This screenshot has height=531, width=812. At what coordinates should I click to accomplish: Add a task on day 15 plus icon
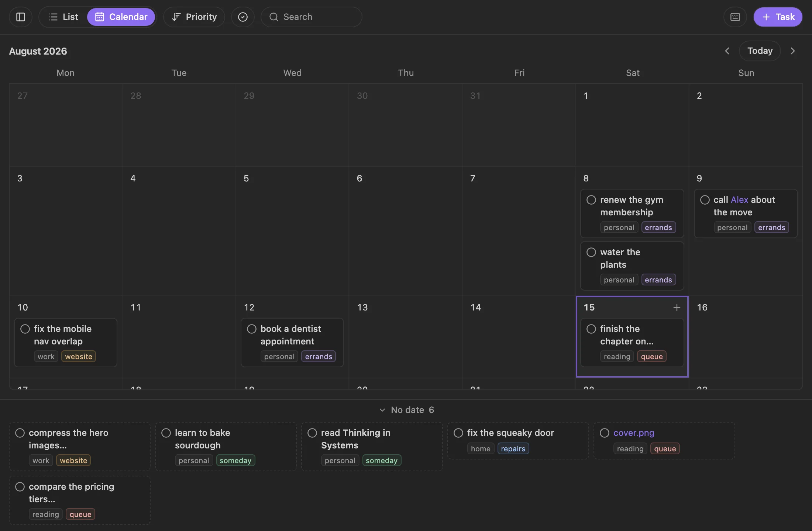tap(677, 308)
